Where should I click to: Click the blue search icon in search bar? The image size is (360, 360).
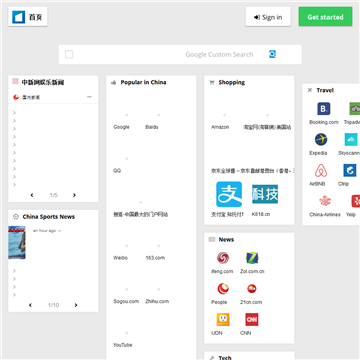coord(272,54)
